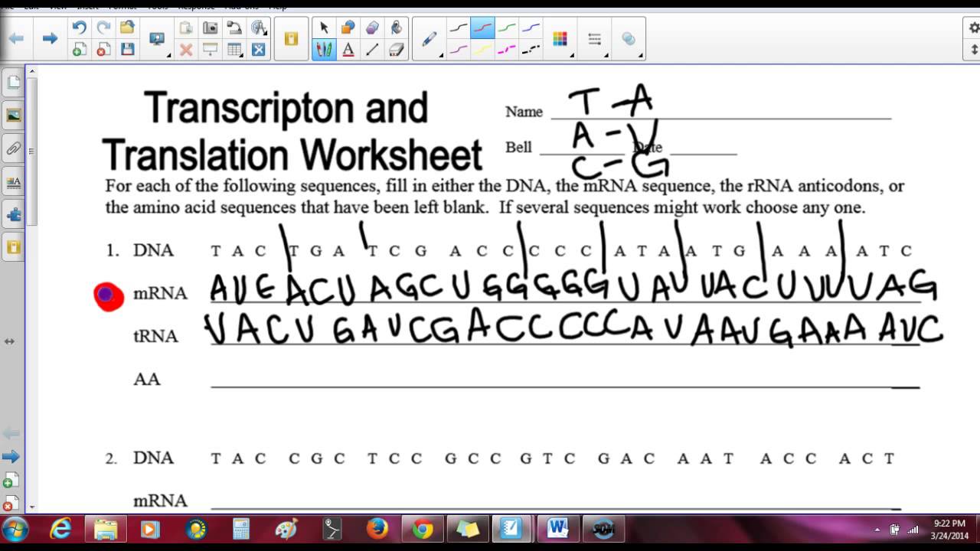
Task: Select the arrow selection tool
Action: (x=325, y=28)
